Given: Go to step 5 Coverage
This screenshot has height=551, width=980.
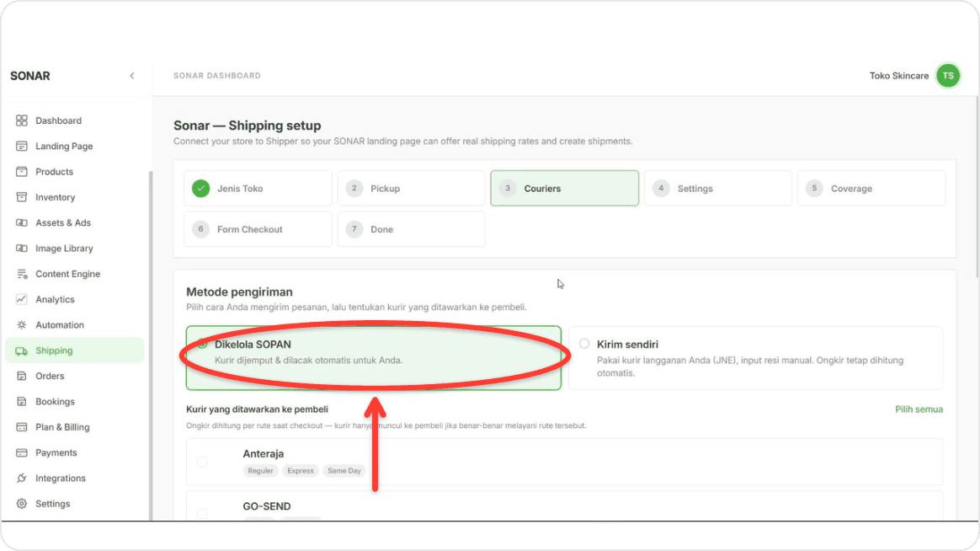Looking at the screenshot, I should click(871, 188).
